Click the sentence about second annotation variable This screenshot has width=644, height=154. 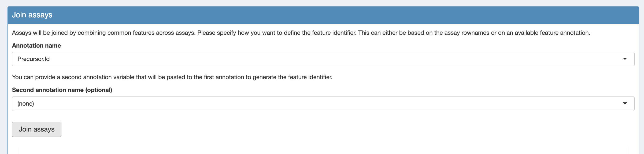tap(172, 77)
